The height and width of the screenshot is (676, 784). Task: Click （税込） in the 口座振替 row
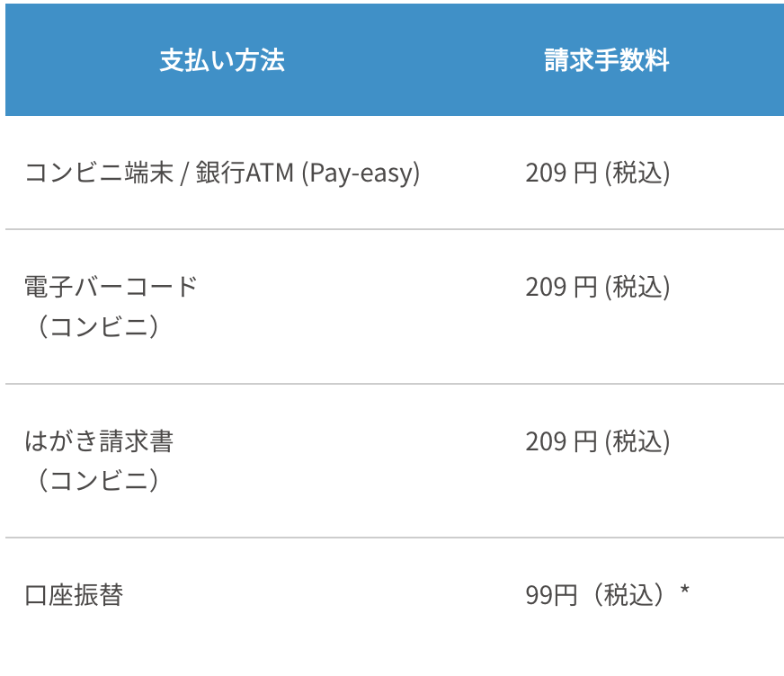[x=626, y=595]
